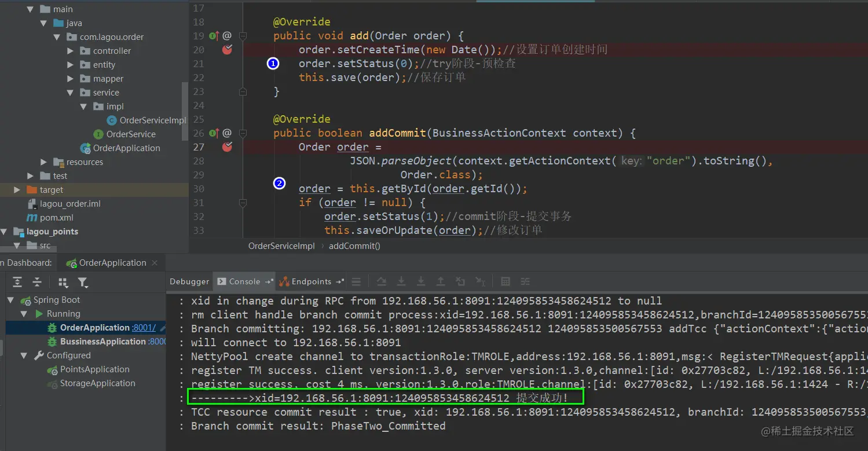The height and width of the screenshot is (451, 868).
Task: Click the Step Into debug icon
Action: click(401, 282)
